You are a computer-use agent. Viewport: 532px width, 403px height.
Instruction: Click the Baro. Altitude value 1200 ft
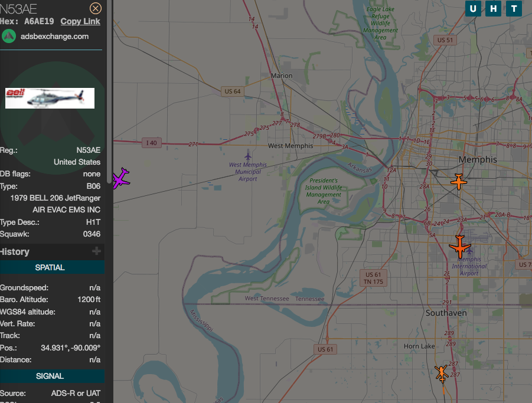[x=89, y=300]
